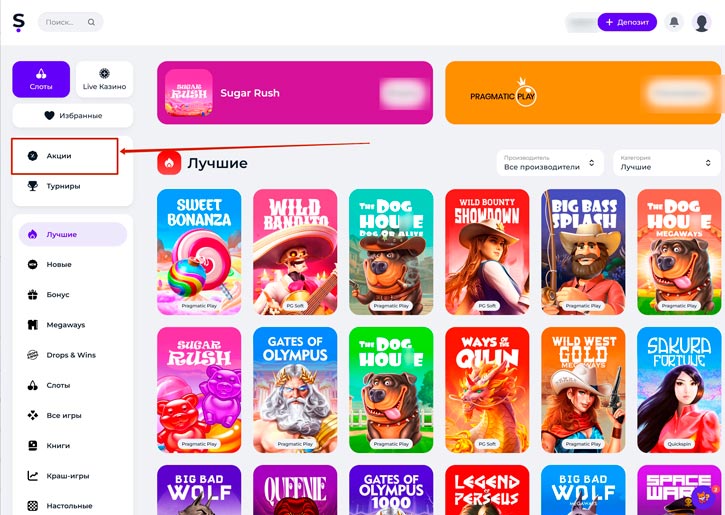Click the magnifier icon in search box
This screenshot has width=725, height=515.
[x=92, y=22]
